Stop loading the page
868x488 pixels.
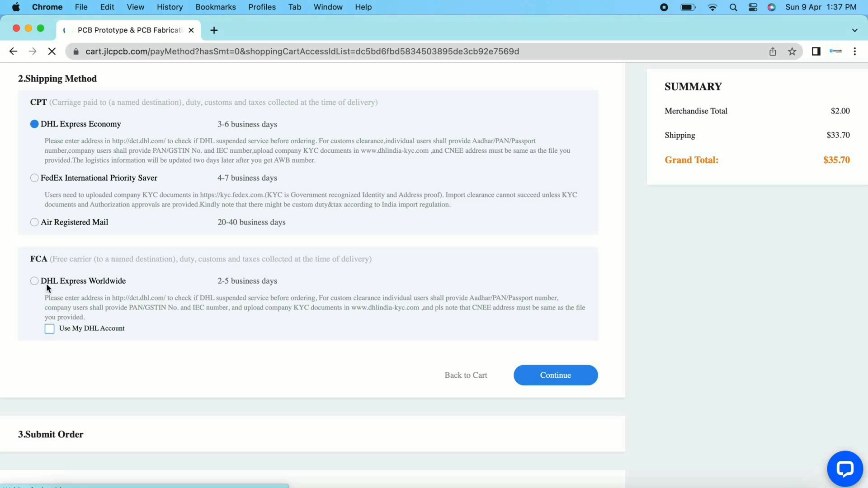52,52
